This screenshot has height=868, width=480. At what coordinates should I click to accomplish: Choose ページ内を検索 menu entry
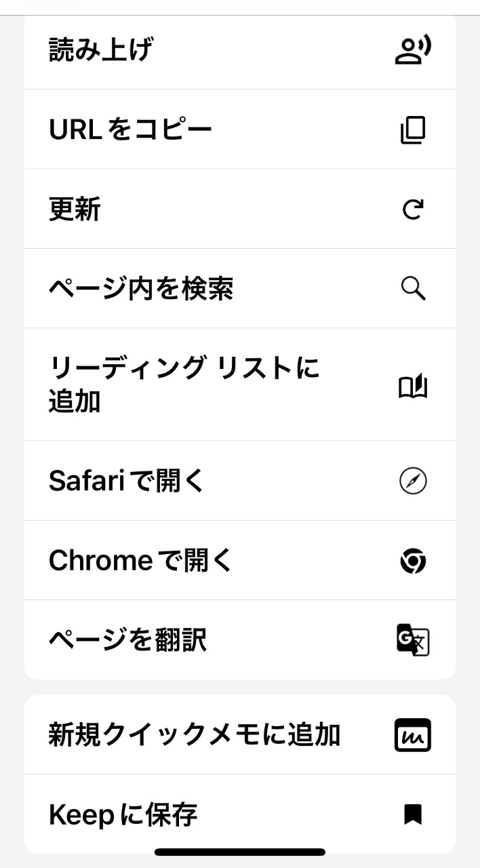pos(141,289)
